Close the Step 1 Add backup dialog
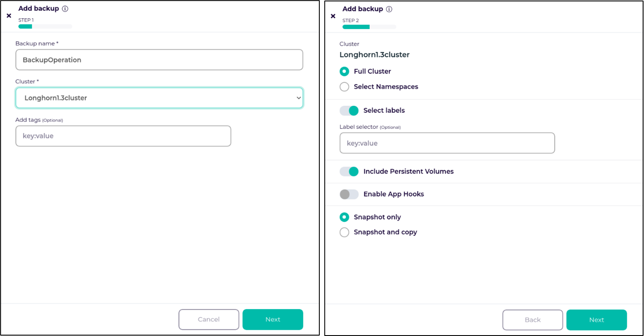 click(x=9, y=16)
